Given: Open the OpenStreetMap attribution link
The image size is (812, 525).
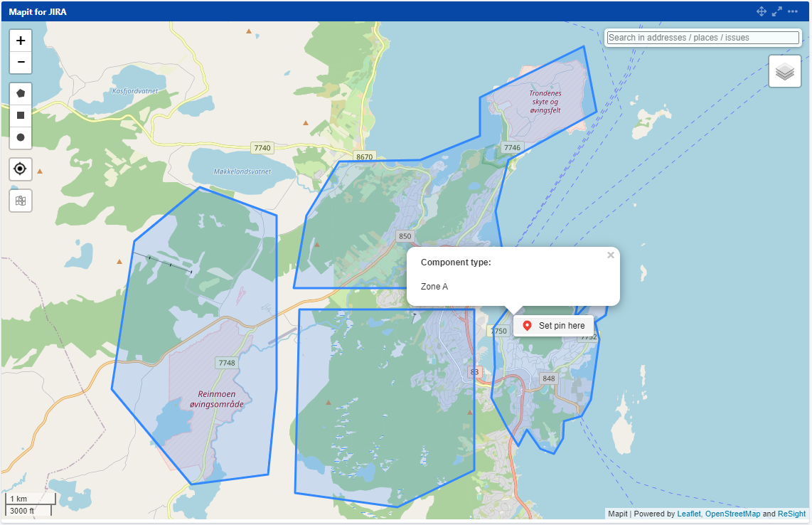Looking at the screenshot, I should 732,514.
